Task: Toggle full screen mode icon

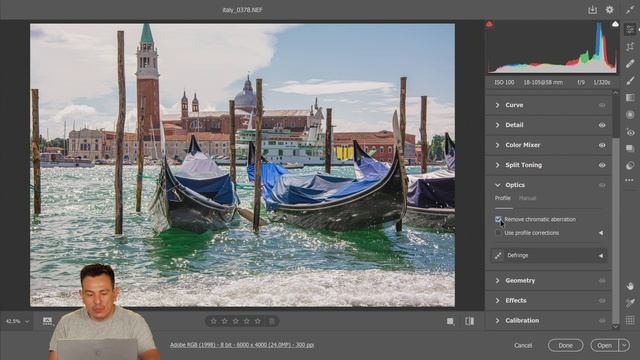Action: [x=630, y=10]
